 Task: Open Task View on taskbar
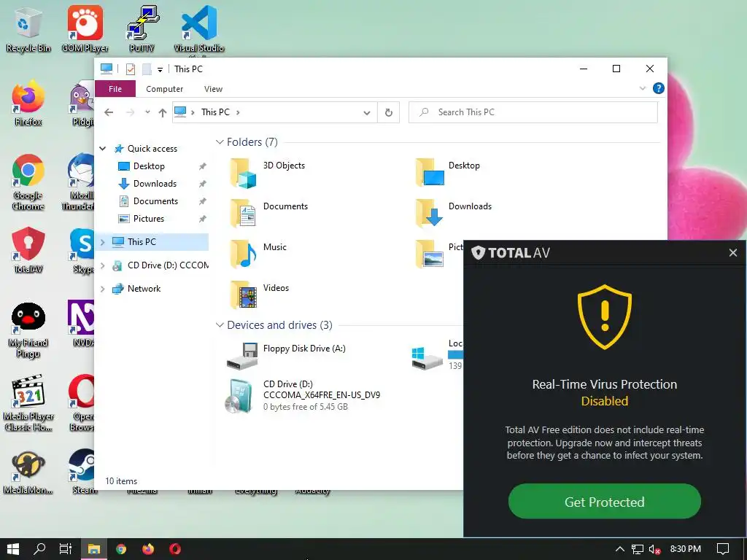(66, 549)
